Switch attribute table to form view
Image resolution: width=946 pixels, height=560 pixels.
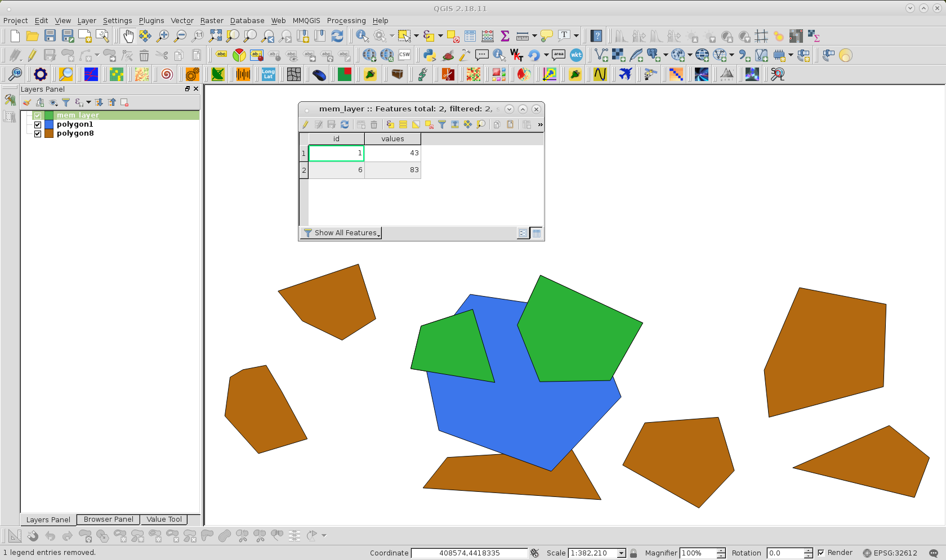pos(523,233)
